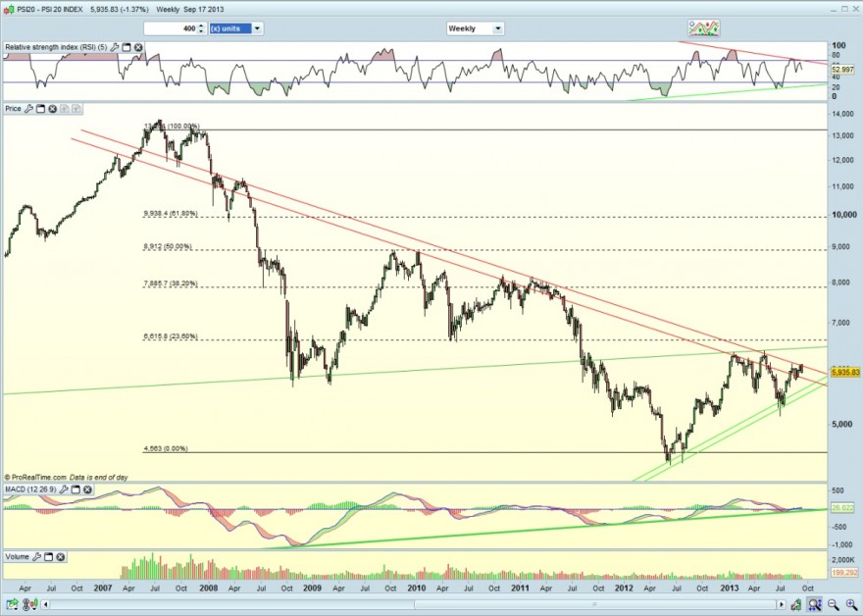Close the RSI indicator panel

[x=138, y=47]
